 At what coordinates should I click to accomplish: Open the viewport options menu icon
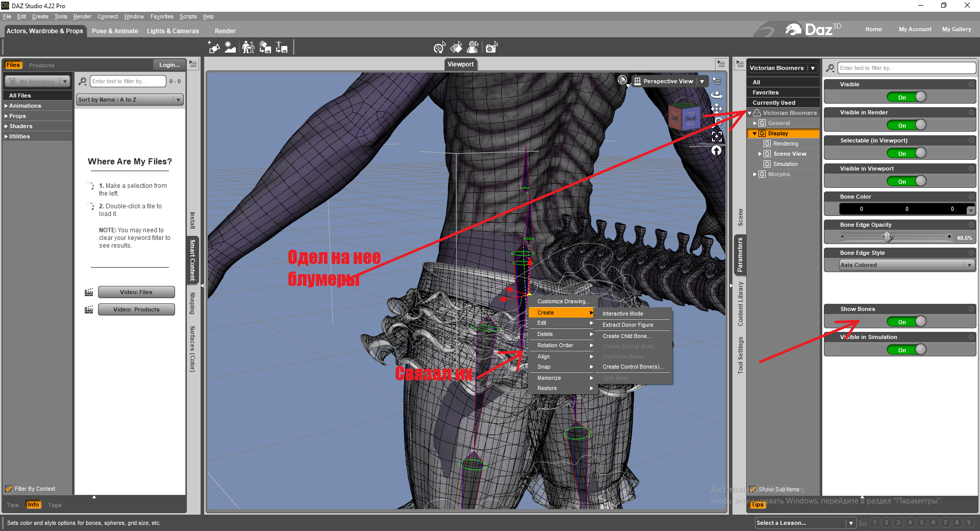coord(717,81)
